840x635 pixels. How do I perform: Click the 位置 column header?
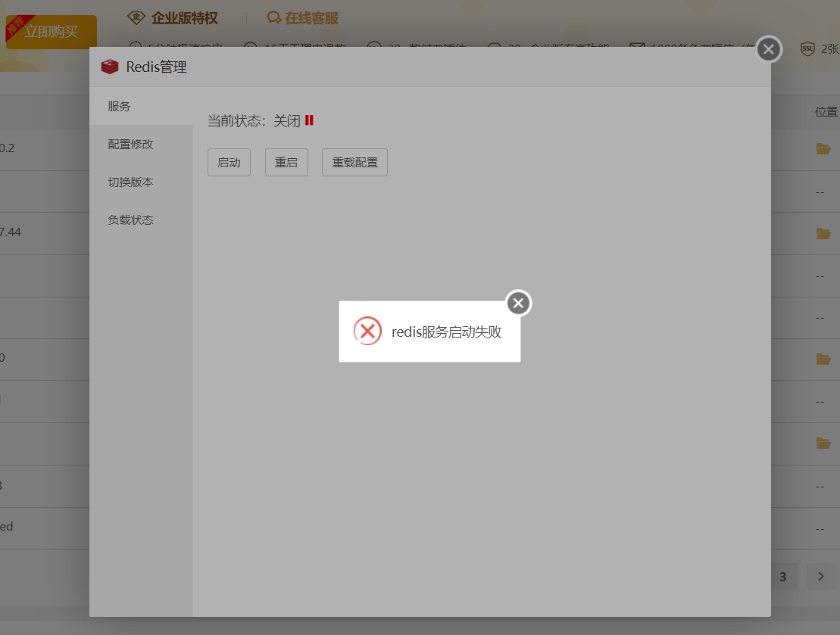click(x=826, y=112)
